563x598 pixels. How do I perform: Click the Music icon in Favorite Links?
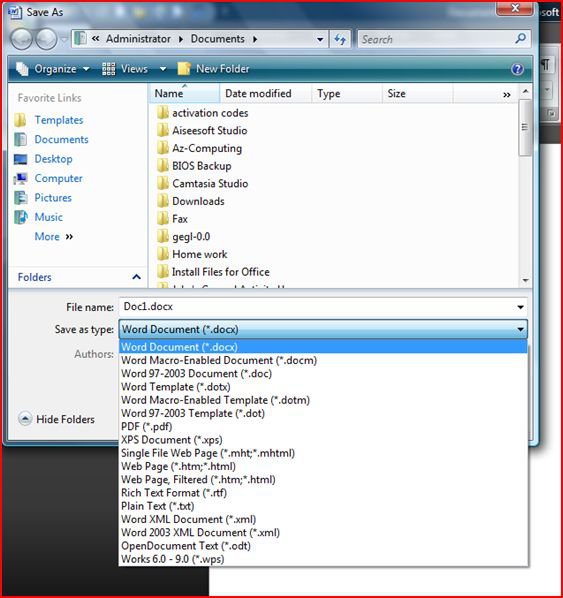(20, 217)
